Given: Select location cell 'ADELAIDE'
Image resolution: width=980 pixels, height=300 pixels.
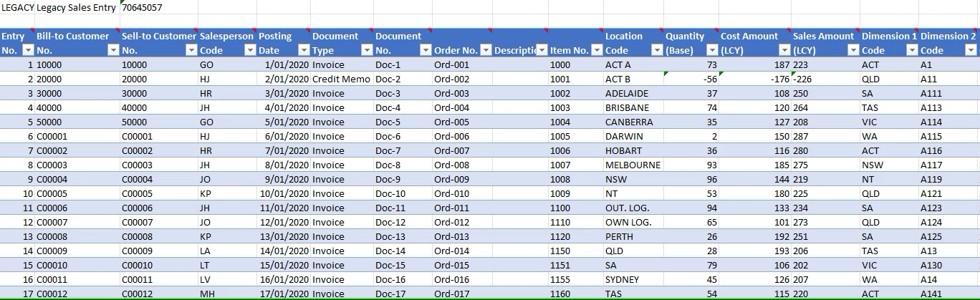Looking at the screenshot, I should point(634,93).
